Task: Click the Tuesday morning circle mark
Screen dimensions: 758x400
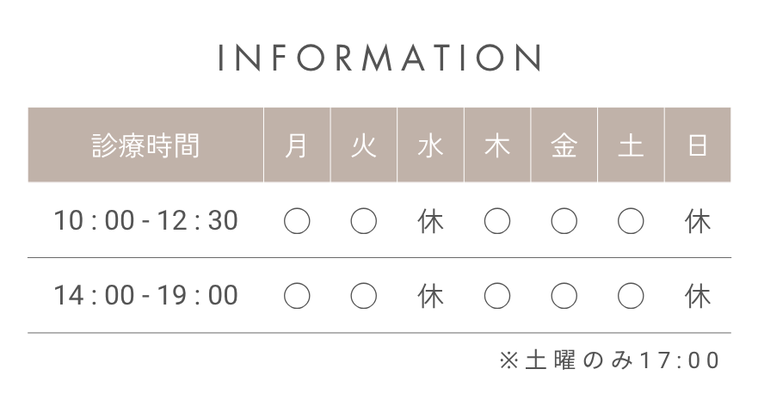Action: [x=364, y=221]
